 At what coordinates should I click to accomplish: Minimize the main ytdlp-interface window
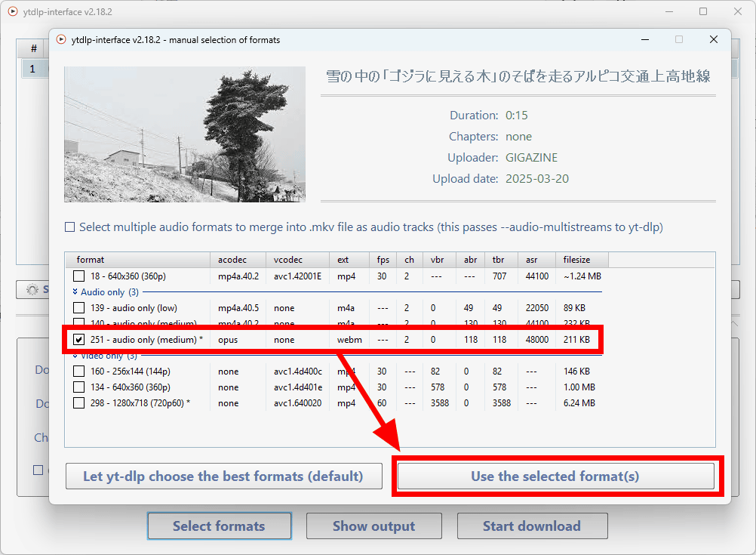[x=668, y=12]
